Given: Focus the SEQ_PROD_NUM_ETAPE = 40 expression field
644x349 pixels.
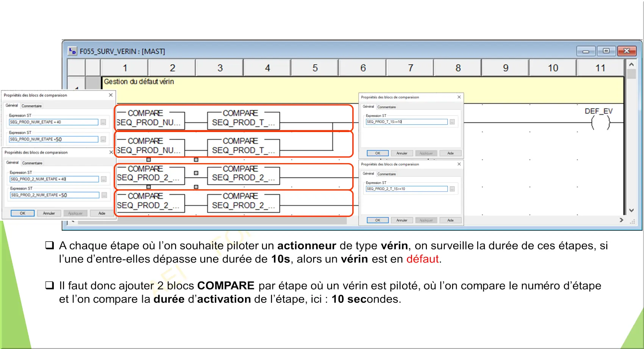Looking at the screenshot, I should point(53,122).
